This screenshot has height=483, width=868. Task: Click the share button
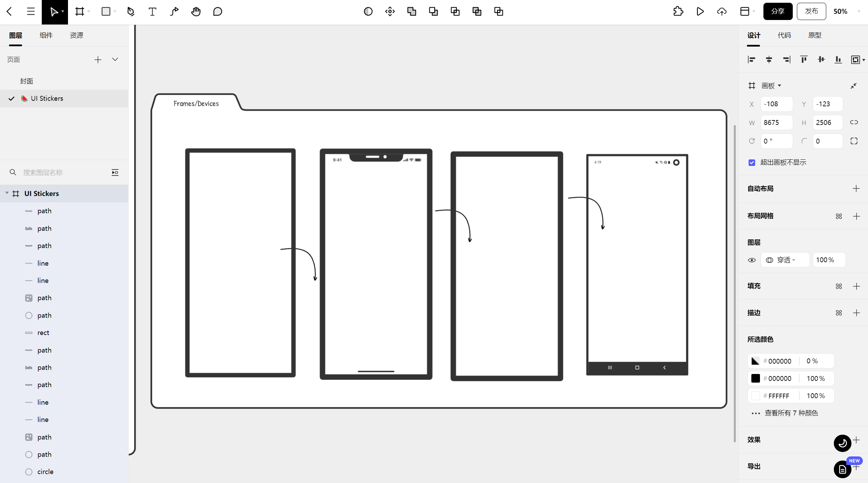click(777, 11)
